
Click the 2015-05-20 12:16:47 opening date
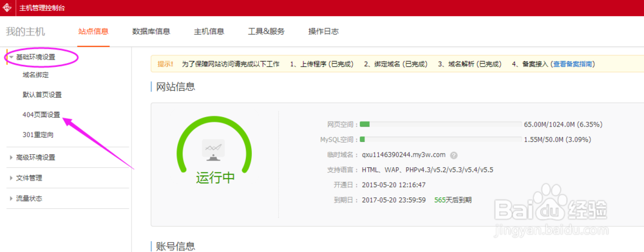click(393, 184)
